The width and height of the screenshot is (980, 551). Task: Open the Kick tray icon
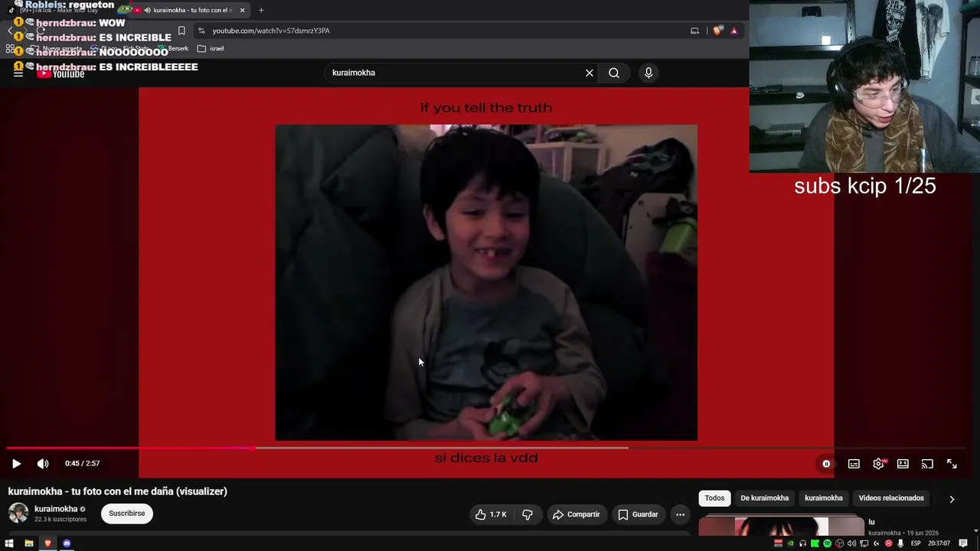coord(815,543)
